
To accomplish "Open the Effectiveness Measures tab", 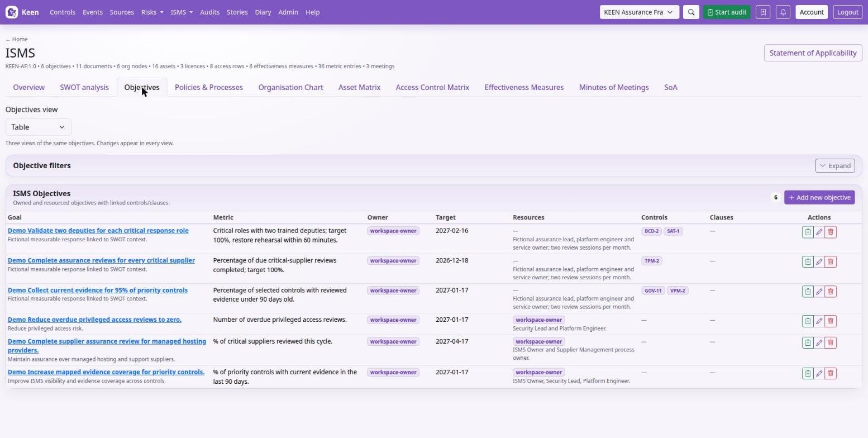I will pyautogui.click(x=524, y=87).
